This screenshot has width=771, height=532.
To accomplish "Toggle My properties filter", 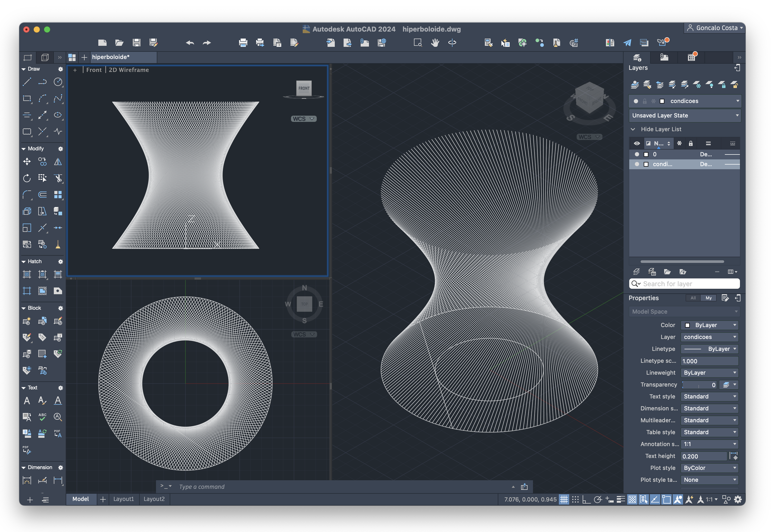I will (x=709, y=298).
